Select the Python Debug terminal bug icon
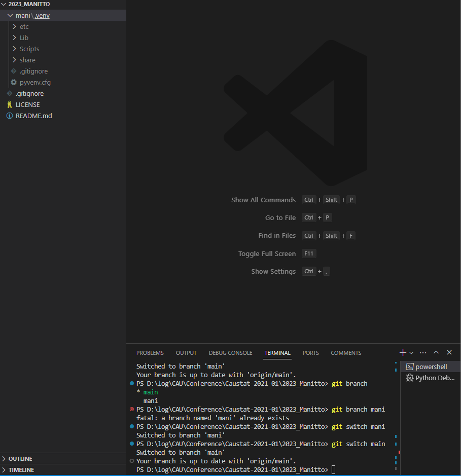Screen dimensions: 461x476 [x=410, y=378]
